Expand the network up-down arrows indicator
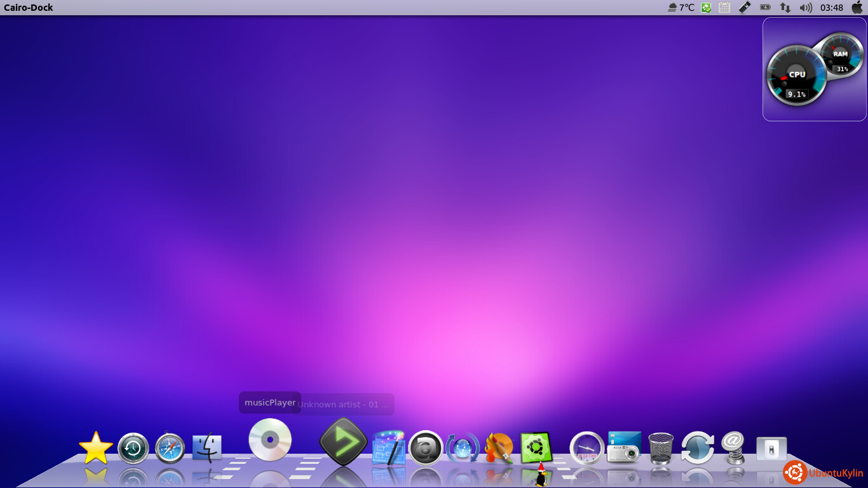This screenshot has height=488, width=868. [785, 8]
